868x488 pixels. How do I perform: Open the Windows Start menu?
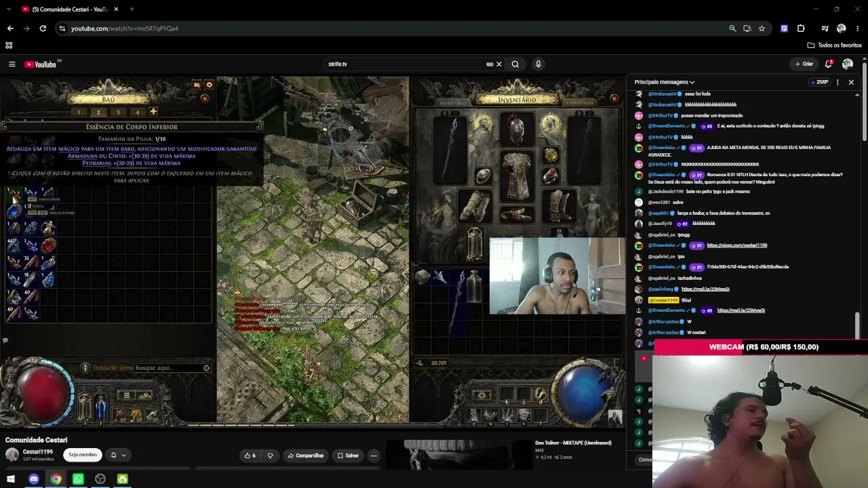click(x=11, y=479)
